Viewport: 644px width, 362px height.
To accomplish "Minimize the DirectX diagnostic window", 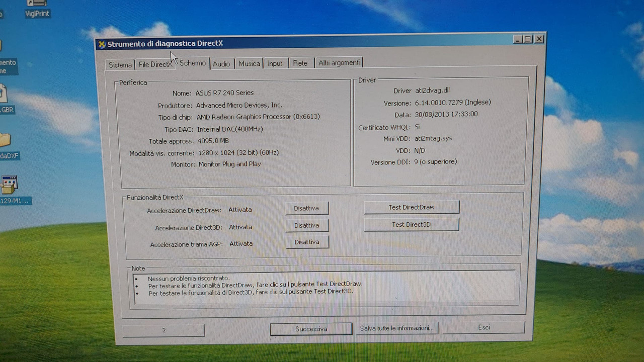I will pos(518,39).
